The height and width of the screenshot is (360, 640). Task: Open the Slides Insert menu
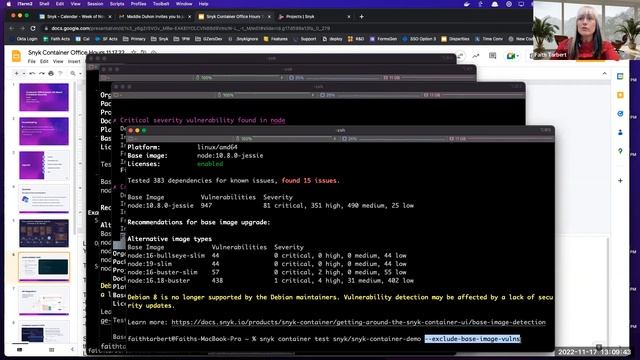click(x=74, y=62)
